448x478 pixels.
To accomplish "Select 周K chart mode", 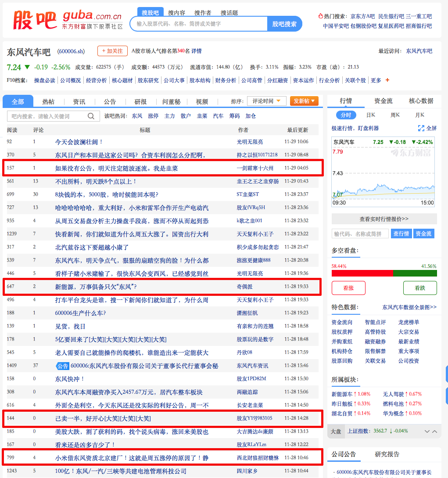I will [395, 115].
